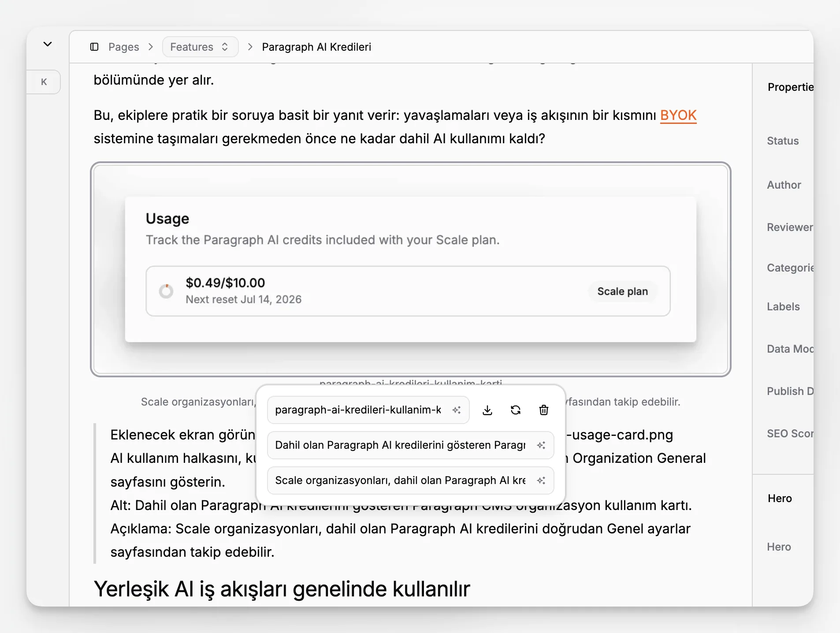Select the Data Model property row
840x633 pixels.
790,349
